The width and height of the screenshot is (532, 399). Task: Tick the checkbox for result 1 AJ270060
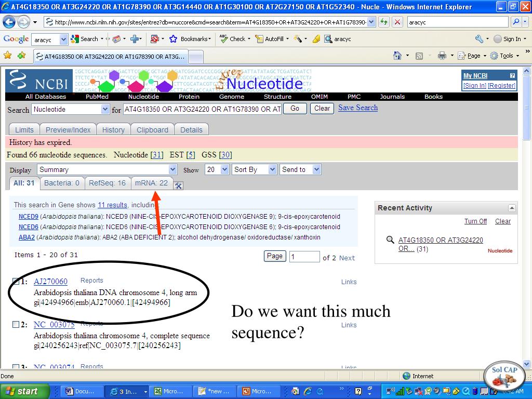click(x=15, y=281)
